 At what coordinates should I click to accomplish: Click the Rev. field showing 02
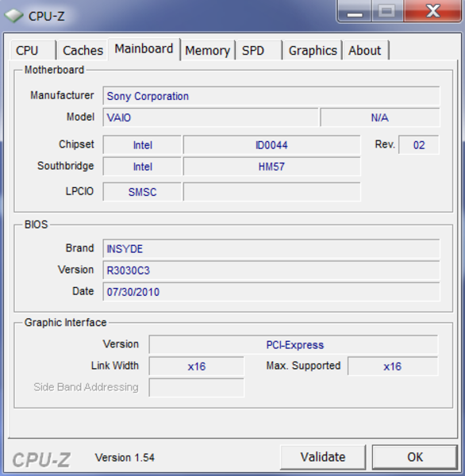419,145
